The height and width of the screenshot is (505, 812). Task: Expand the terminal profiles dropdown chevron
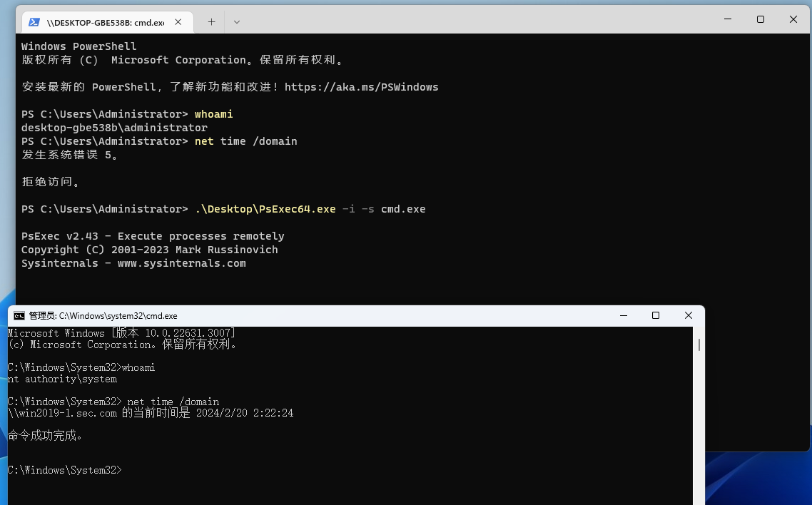(x=237, y=22)
